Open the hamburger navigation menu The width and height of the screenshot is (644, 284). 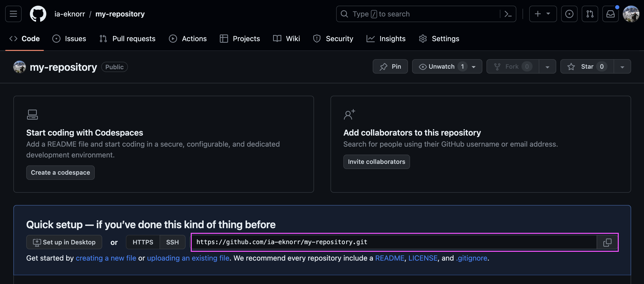pyautogui.click(x=13, y=14)
